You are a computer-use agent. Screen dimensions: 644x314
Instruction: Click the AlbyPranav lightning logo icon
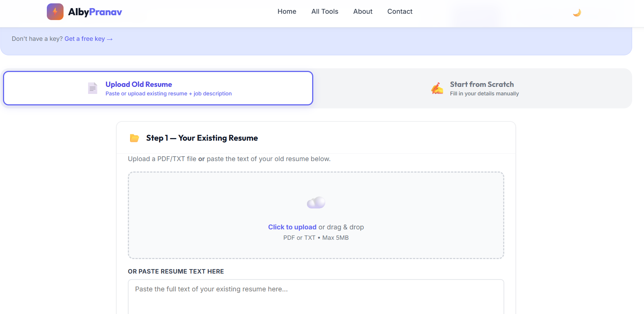click(55, 12)
